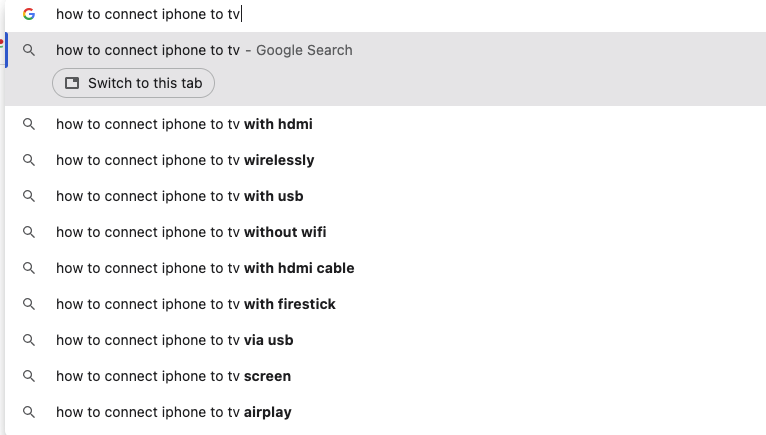Click the address bar text input field

(400, 14)
